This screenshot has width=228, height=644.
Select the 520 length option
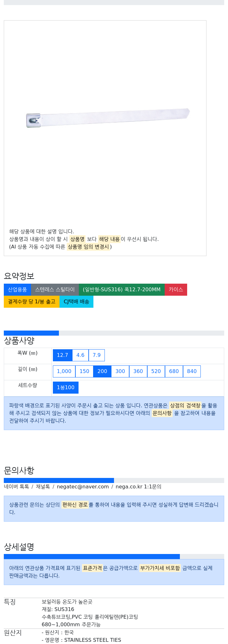(156, 371)
